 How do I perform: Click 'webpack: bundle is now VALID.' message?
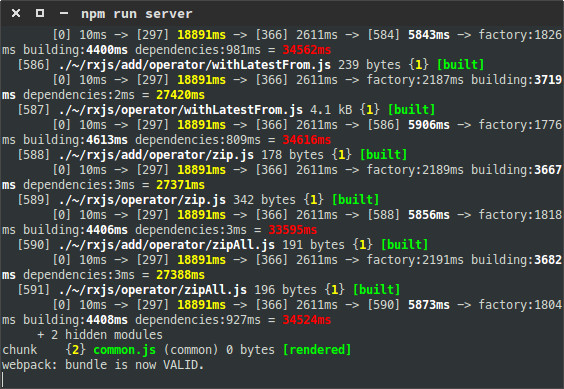point(103,365)
